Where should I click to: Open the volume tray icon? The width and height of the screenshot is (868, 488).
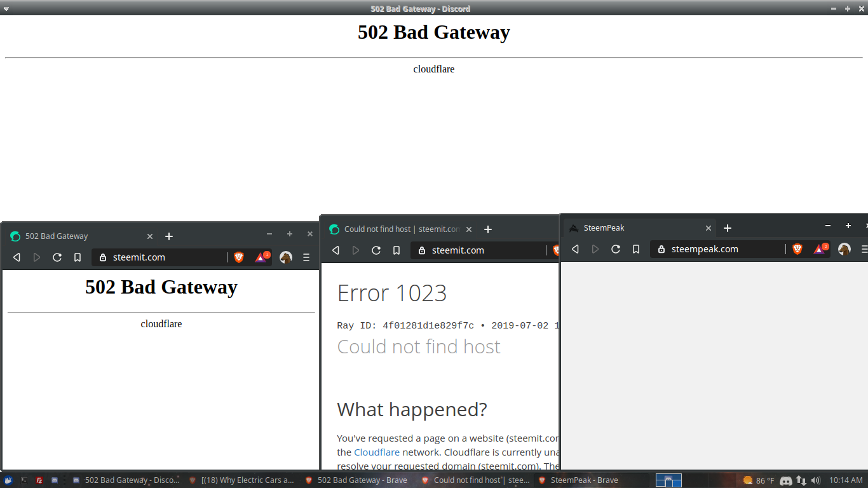point(816,480)
